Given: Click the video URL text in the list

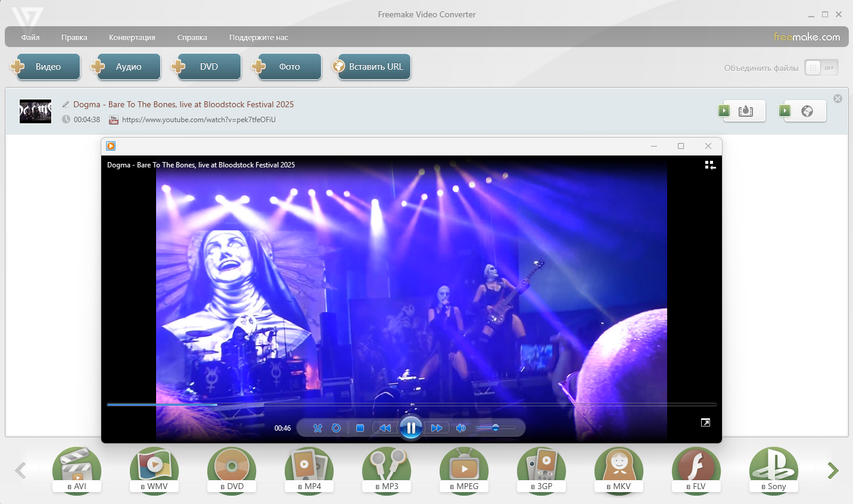Looking at the screenshot, I should 199,120.
